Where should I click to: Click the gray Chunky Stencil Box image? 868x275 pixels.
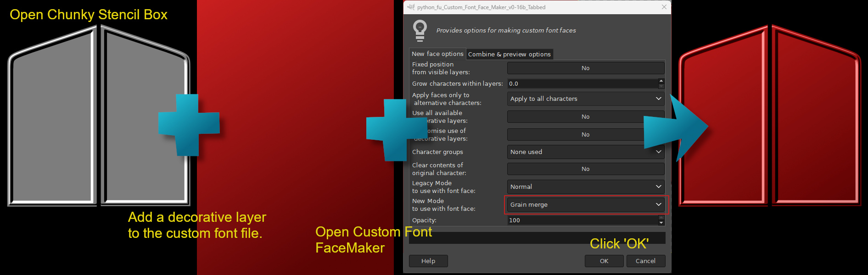point(99,115)
